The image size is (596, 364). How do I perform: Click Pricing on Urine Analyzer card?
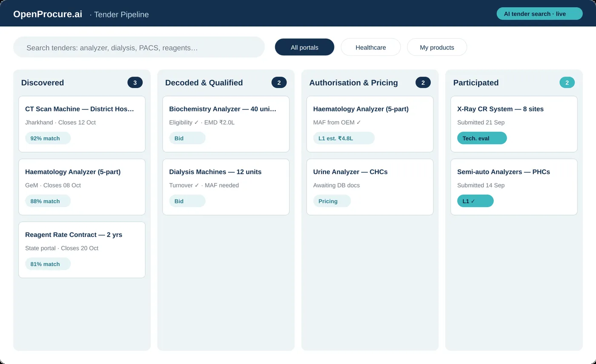pos(332,201)
